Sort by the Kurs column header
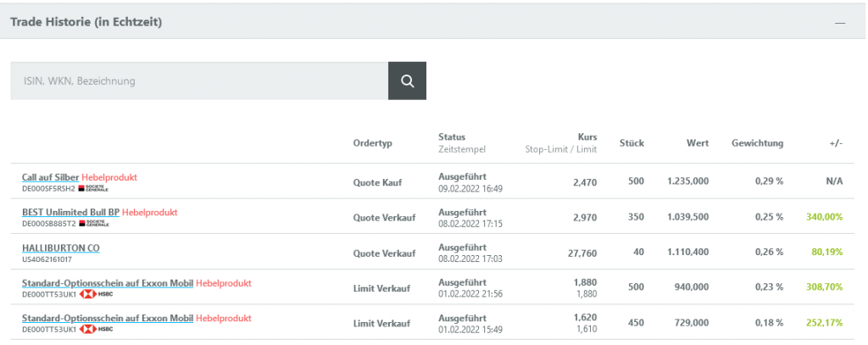 pyautogui.click(x=587, y=136)
